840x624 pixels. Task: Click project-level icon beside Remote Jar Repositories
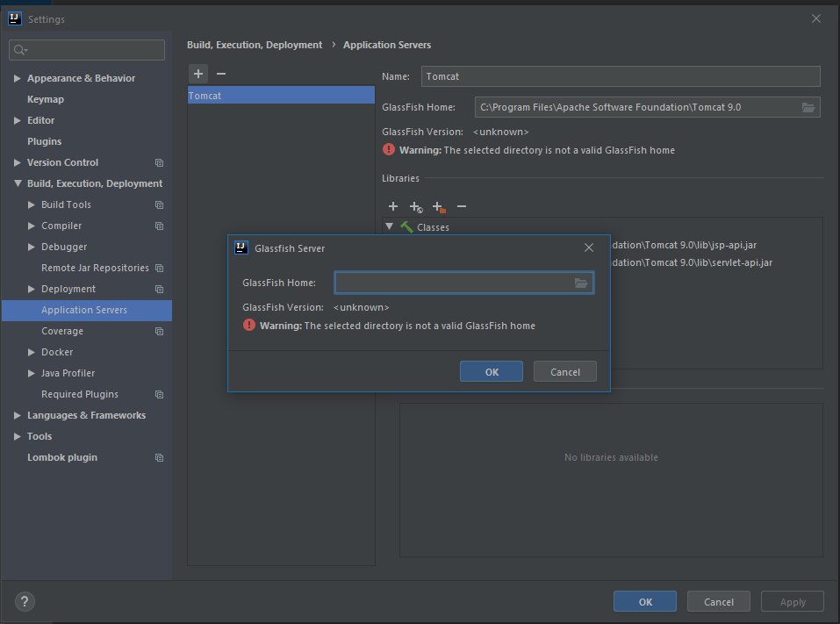tap(159, 268)
